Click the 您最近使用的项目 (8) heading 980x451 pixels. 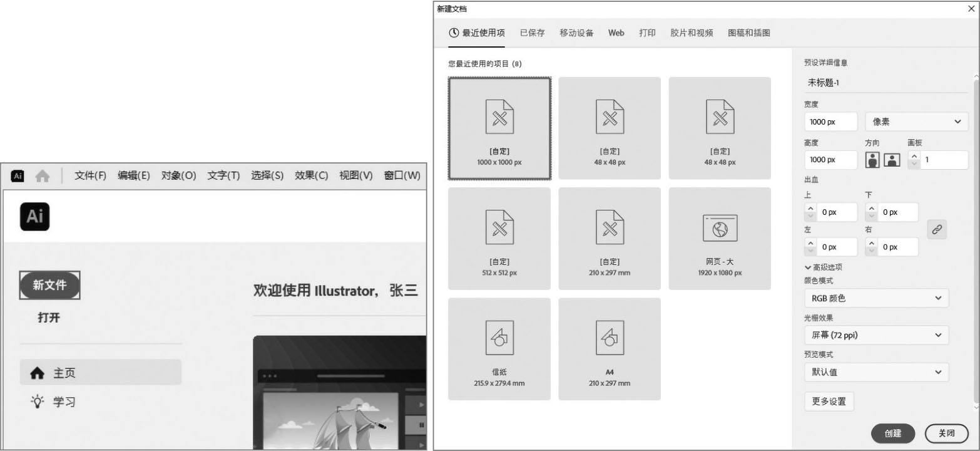coord(485,64)
